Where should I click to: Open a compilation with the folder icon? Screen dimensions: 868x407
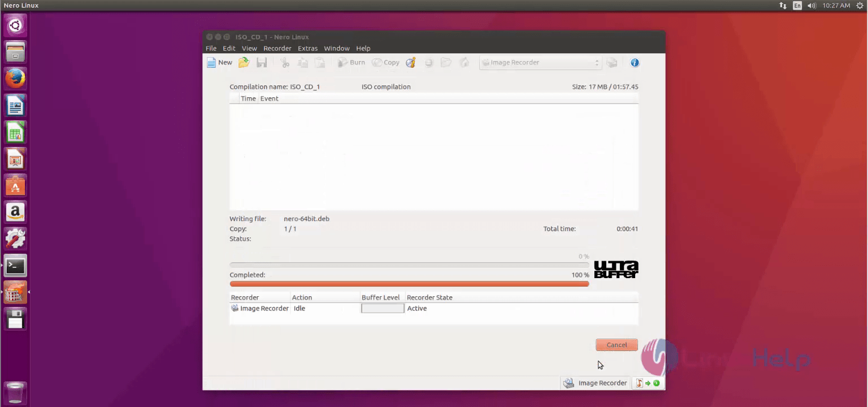[244, 63]
